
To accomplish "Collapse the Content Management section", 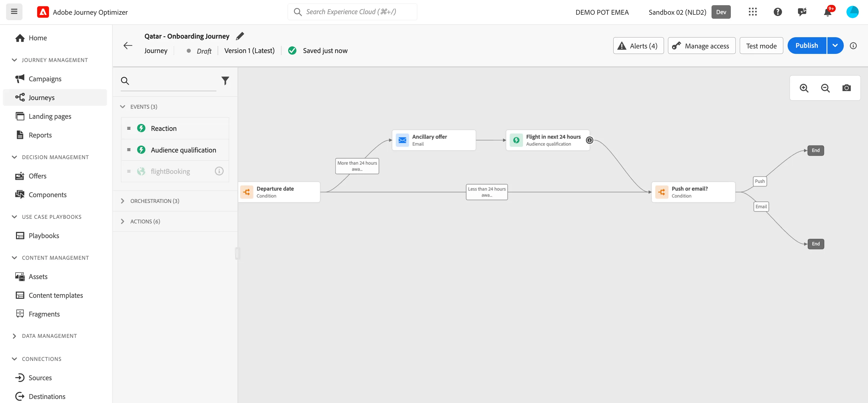I will (14, 258).
